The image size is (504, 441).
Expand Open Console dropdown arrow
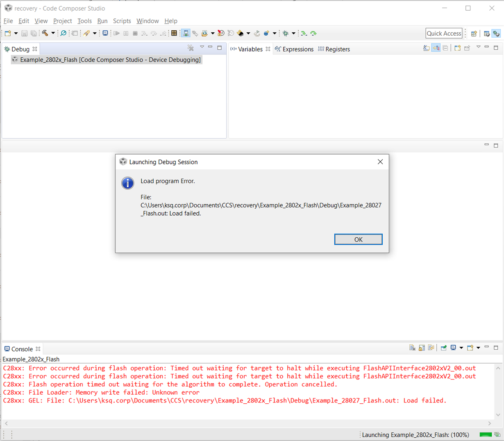point(478,348)
